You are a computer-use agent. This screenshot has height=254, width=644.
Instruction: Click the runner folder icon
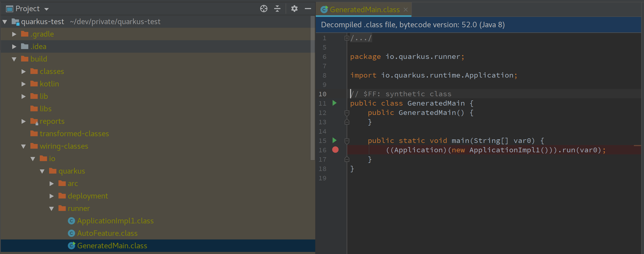coord(62,208)
